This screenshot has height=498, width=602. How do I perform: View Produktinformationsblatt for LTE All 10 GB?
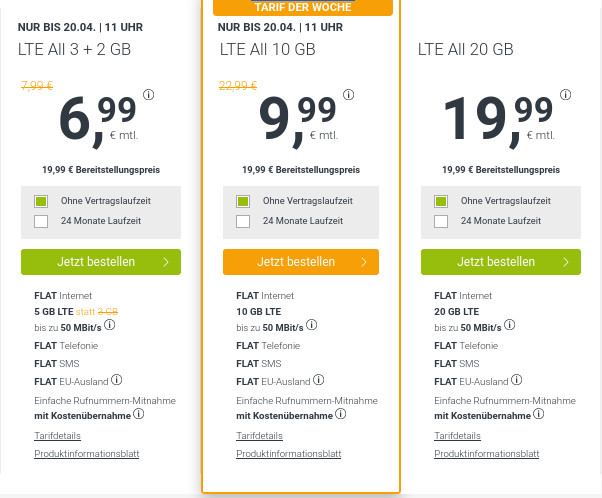[288, 454]
